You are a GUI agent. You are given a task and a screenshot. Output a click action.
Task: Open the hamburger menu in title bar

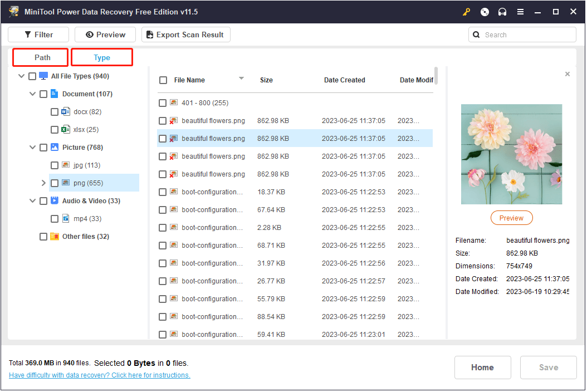coord(520,12)
